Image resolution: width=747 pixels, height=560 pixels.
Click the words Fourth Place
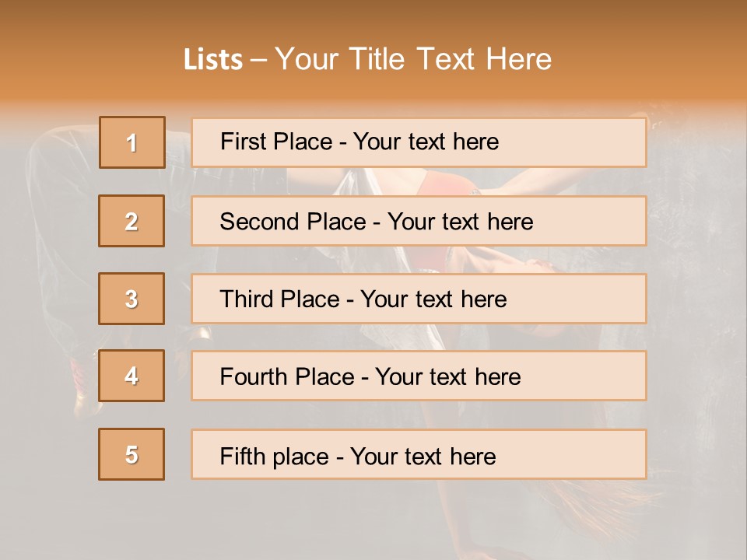286,377
